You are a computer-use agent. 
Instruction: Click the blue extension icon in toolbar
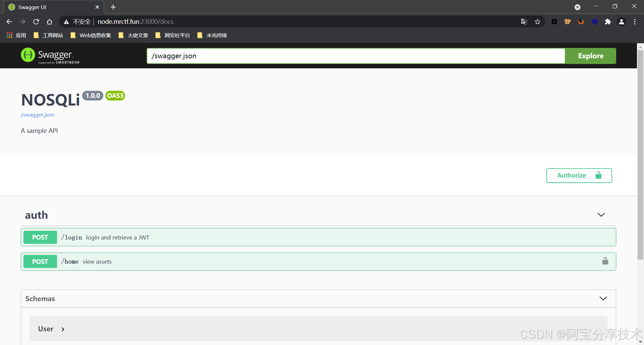point(594,22)
